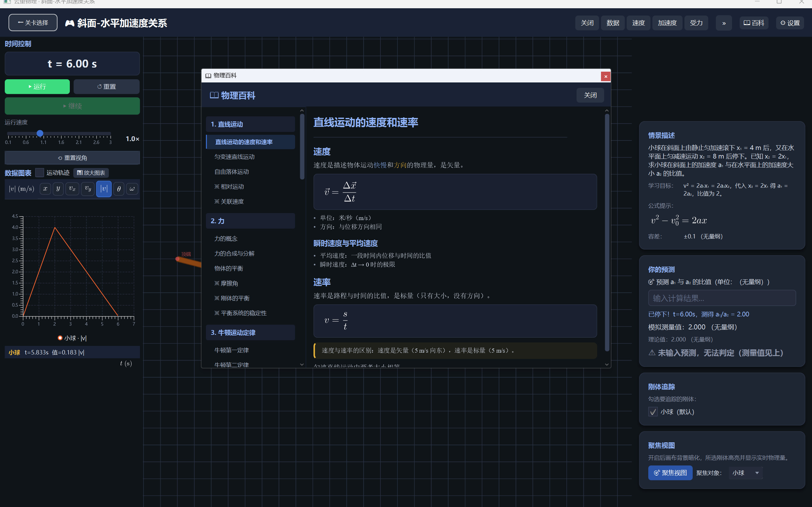
Task: Toggle 速度 vector display in toolbar
Action: (638, 23)
